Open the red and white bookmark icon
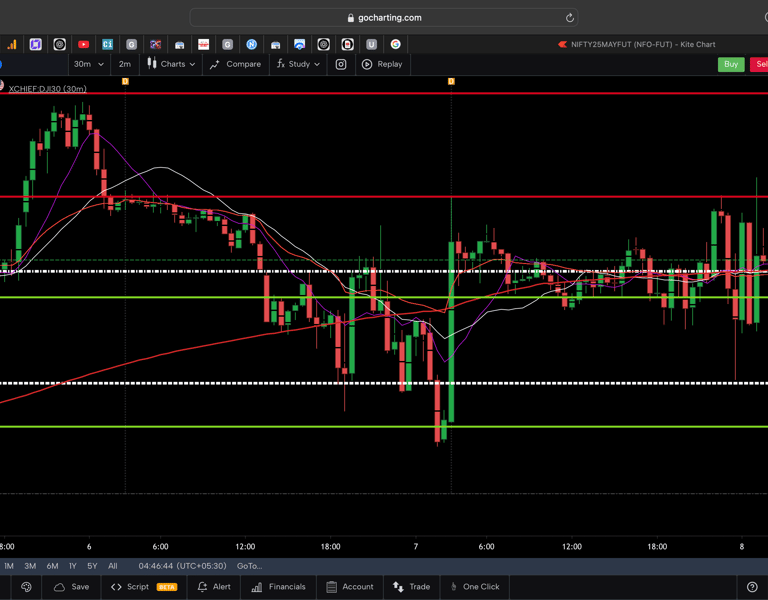This screenshot has height=600, width=768. (203, 45)
